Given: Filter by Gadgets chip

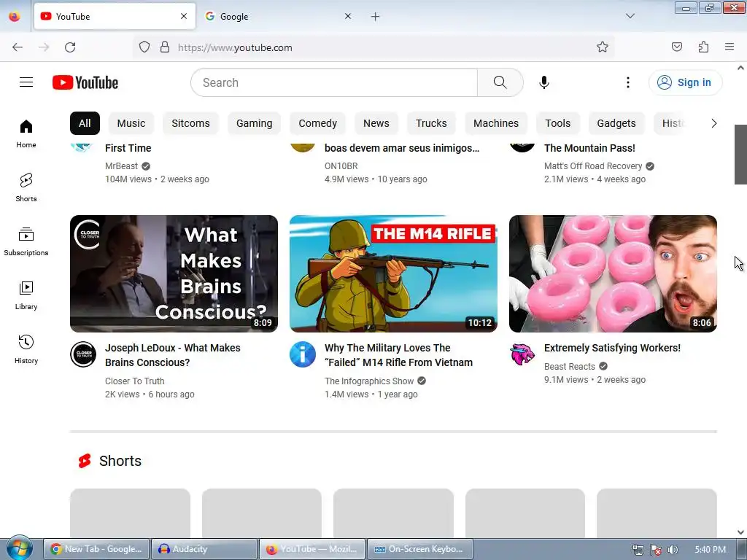Looking at the screenshot, I should (616, 123).
